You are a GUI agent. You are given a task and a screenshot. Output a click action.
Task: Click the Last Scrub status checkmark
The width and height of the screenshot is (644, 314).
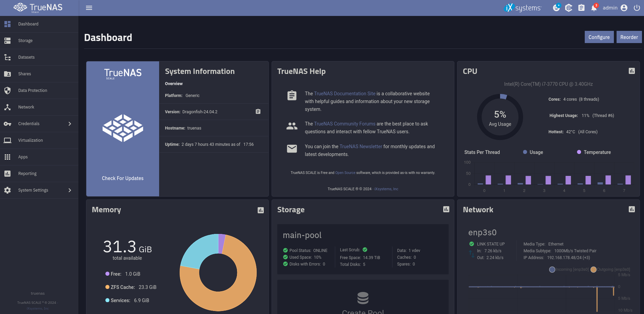(x=365, y=250)
